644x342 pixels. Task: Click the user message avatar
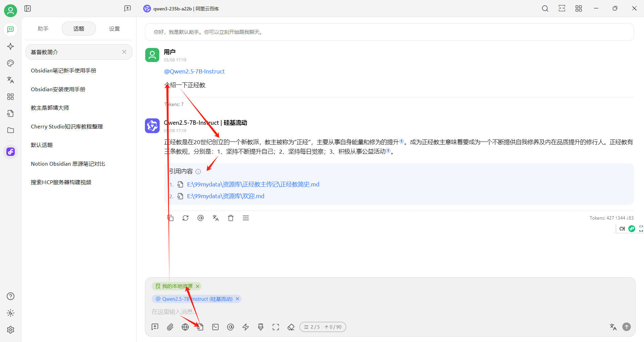click(152, 55)
